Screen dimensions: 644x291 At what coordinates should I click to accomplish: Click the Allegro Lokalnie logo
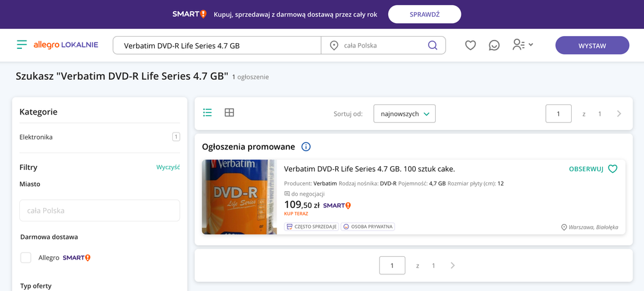click(x=66, y=44)
